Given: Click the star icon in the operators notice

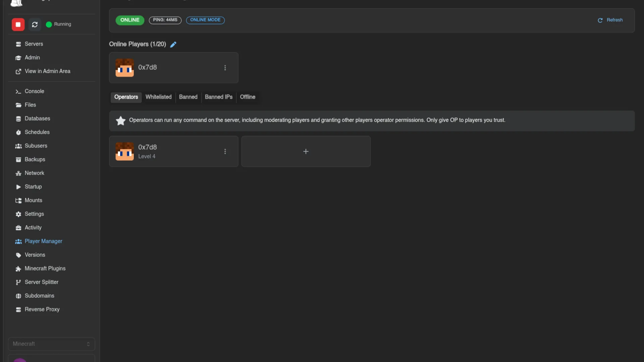Looking at the screenshot, I should (x=120, y=121).
